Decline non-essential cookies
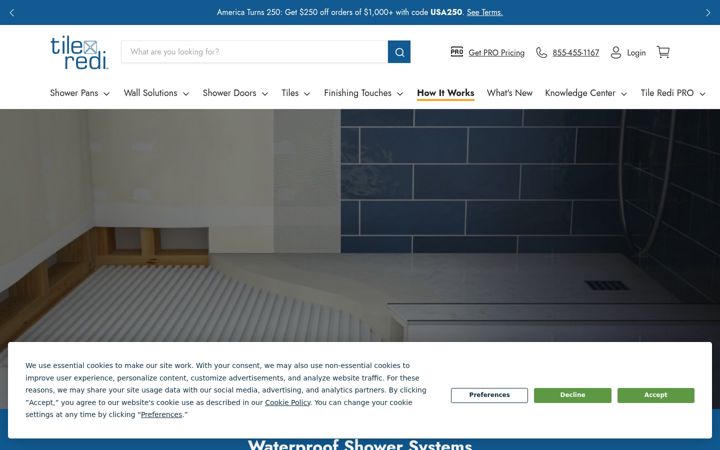The image size is (720, 450). click(x=573, y=395)
